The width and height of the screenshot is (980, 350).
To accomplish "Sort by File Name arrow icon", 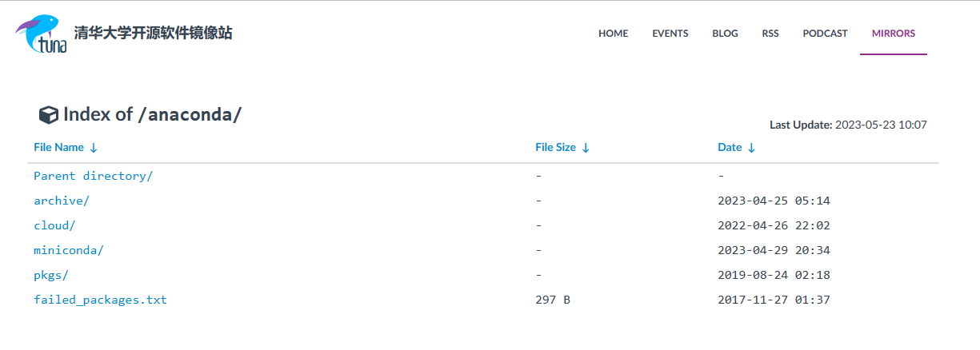I will click(x=94, y=148).
